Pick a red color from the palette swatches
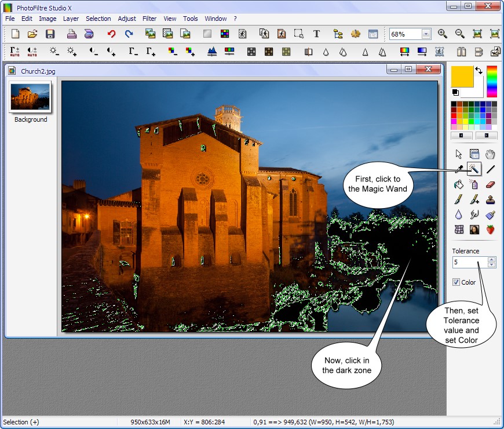Viewport: 504px width, 429px height. point(454,115)
